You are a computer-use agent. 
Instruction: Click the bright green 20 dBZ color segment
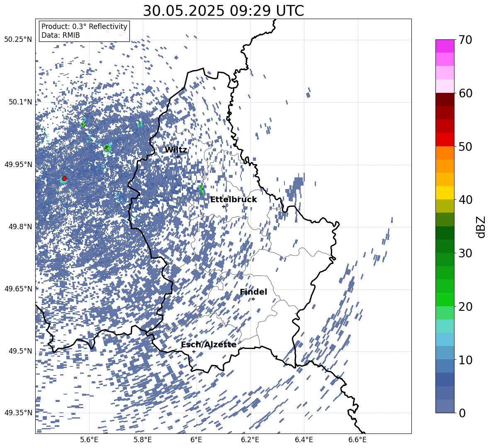click(445, 299)
